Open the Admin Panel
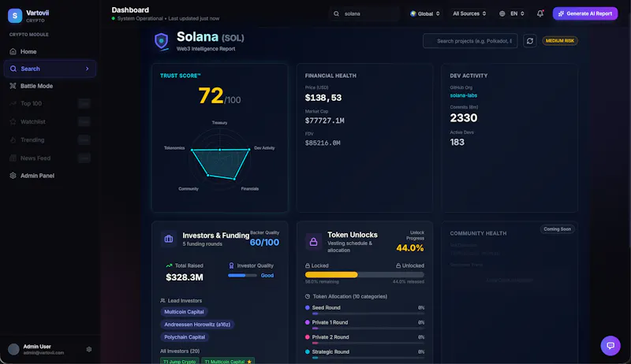 click(50, 176)
